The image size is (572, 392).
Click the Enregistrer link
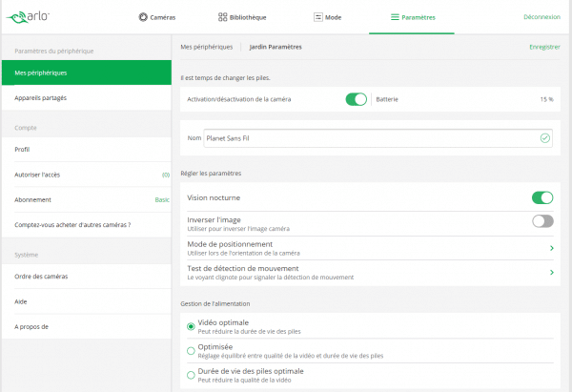point(544,46)
